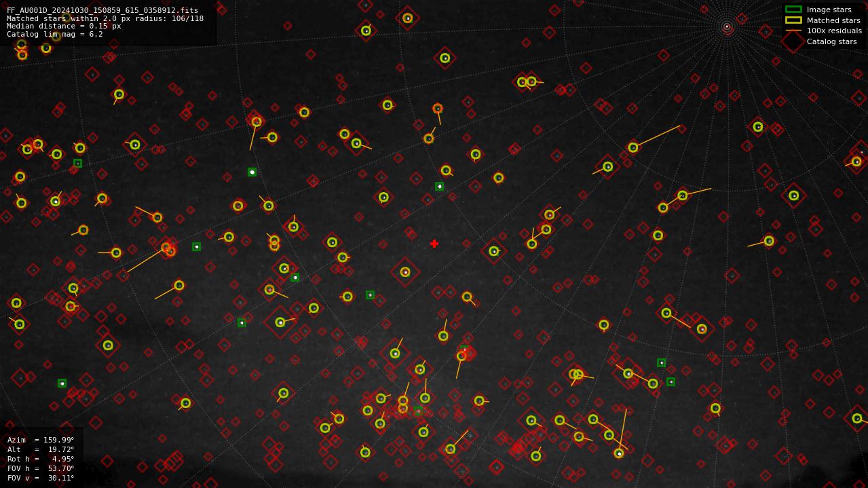
Task: Click the red diamond Catalog stars legend symbol
Action: tap(793, 41)
